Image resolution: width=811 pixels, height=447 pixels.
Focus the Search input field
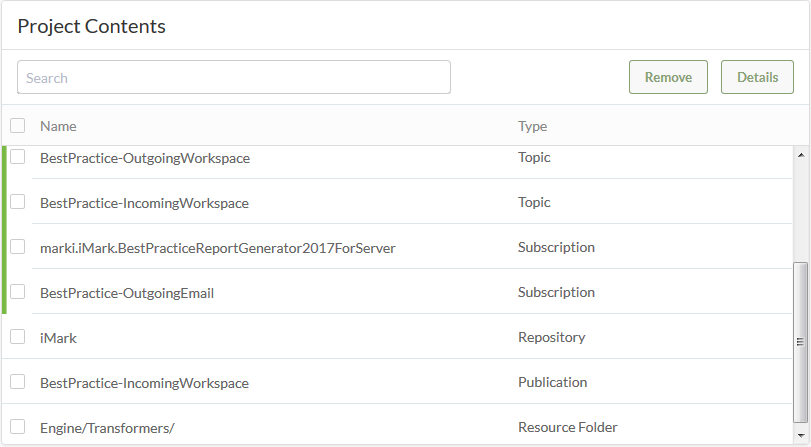234,77
